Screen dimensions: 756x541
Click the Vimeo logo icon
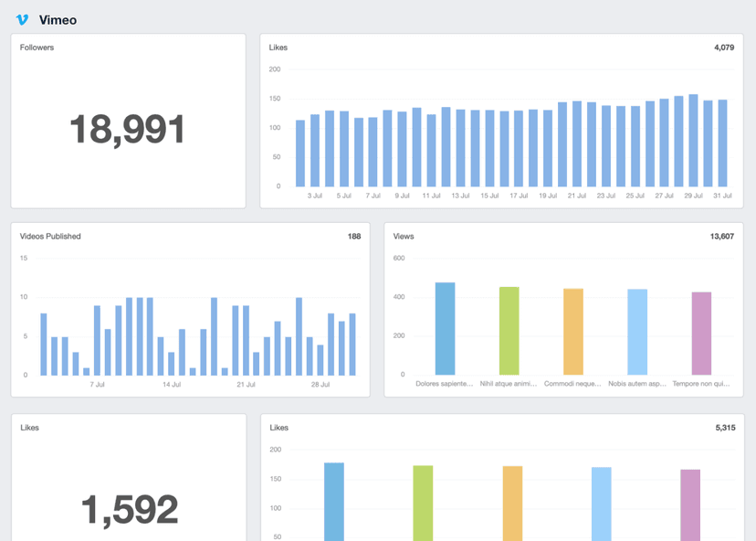point(22,19)
